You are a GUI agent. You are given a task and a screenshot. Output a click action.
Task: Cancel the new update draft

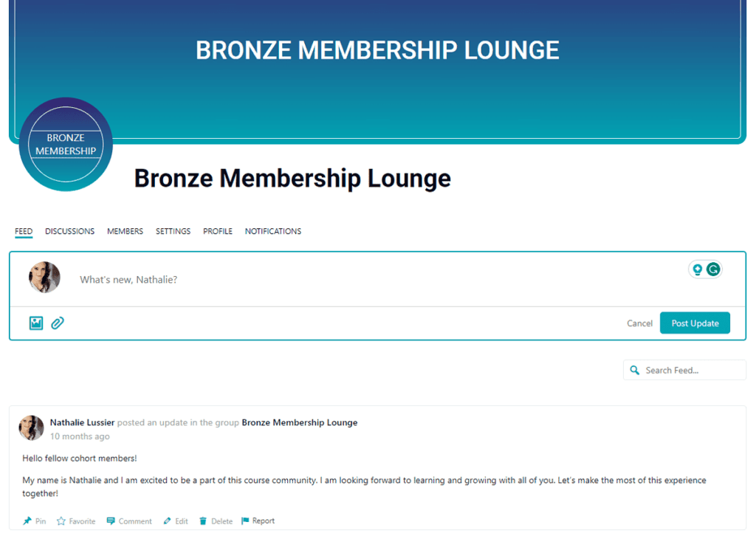[x=639, y=323]
